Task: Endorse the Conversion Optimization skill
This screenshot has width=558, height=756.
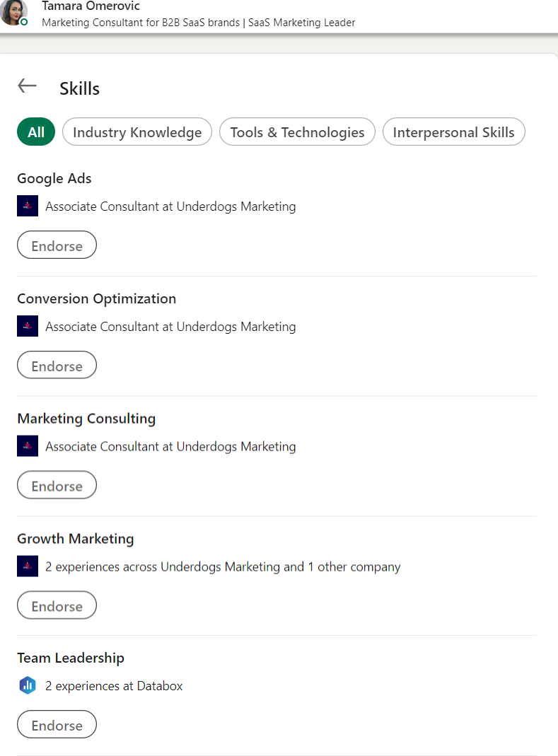Action: (57, 365)
